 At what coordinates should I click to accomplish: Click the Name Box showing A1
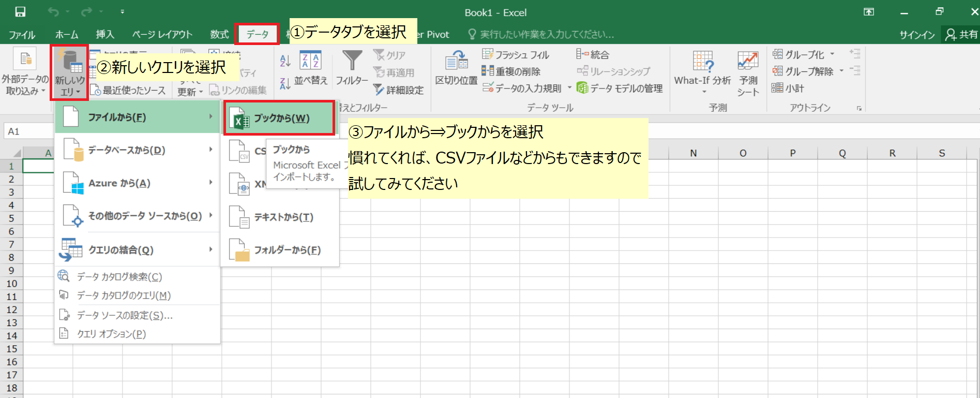click(x=29, y=131)
